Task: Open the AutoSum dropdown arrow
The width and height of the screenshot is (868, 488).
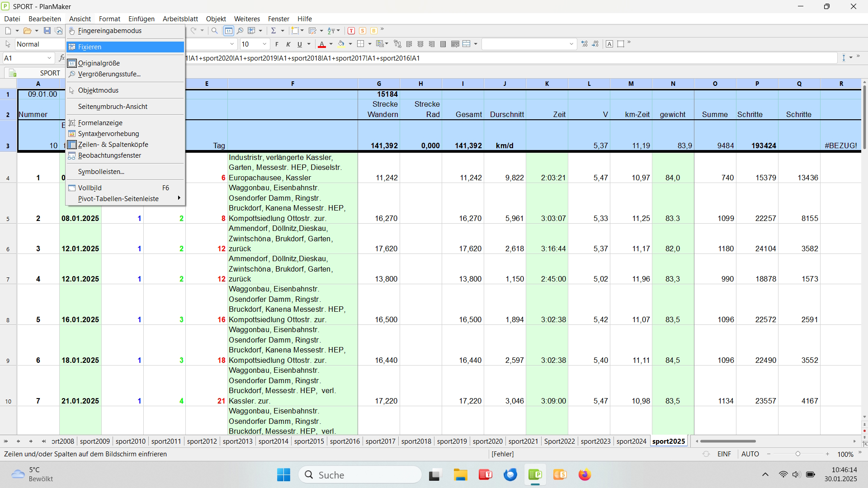Action: [x=283, y=31]
